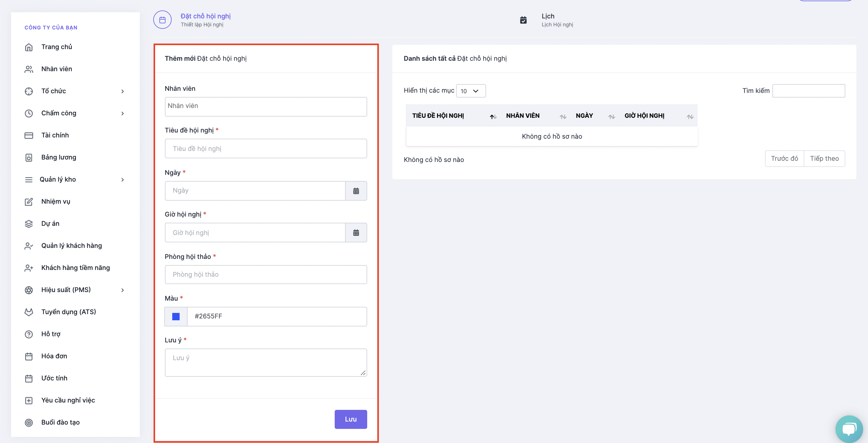Click the Ngày date input field

[x=255, y=191]
